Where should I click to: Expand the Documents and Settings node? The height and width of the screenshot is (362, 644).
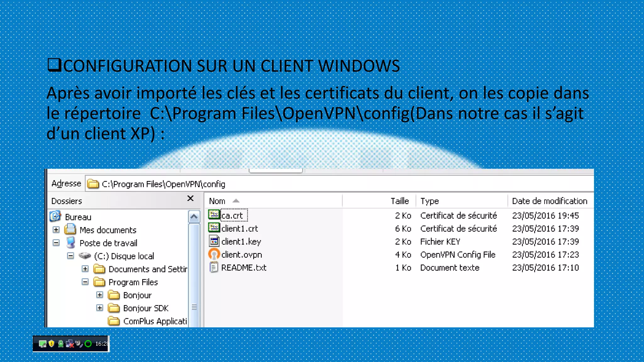pyautogui.click(x=85, y=269)
